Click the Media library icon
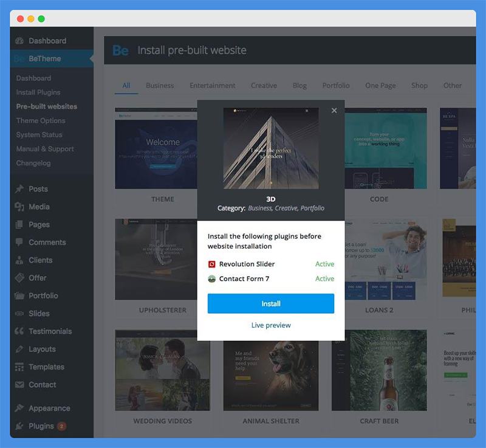Screen dimensions: 486x448 19,207
